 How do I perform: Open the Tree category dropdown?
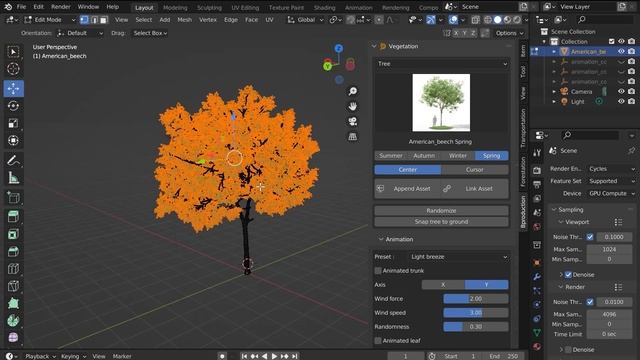coord(442,64)
